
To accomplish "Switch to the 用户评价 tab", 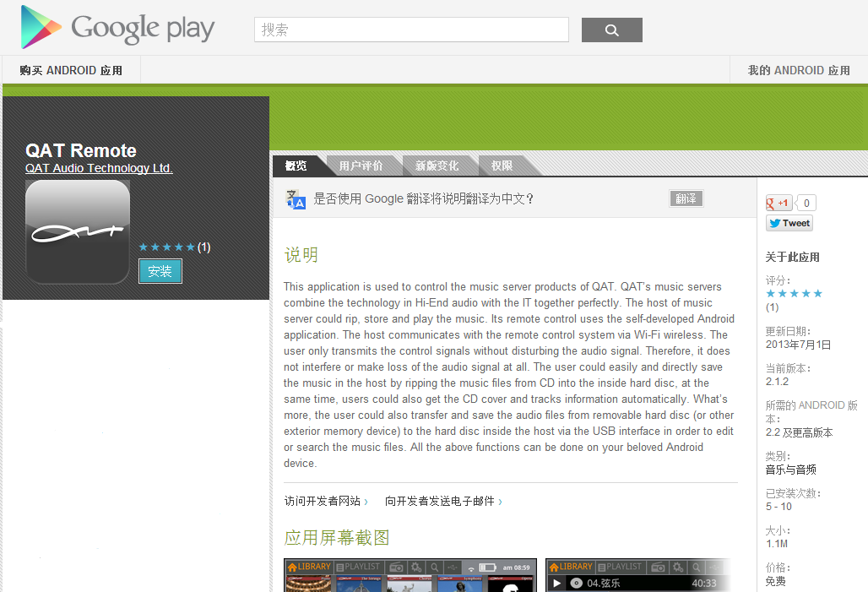I will (361, 166).
